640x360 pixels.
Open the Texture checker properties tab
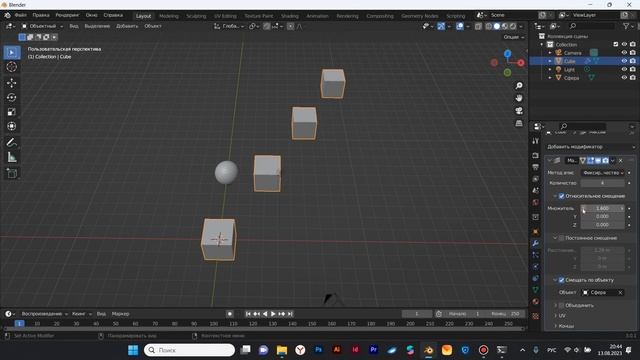pos(536,316)
